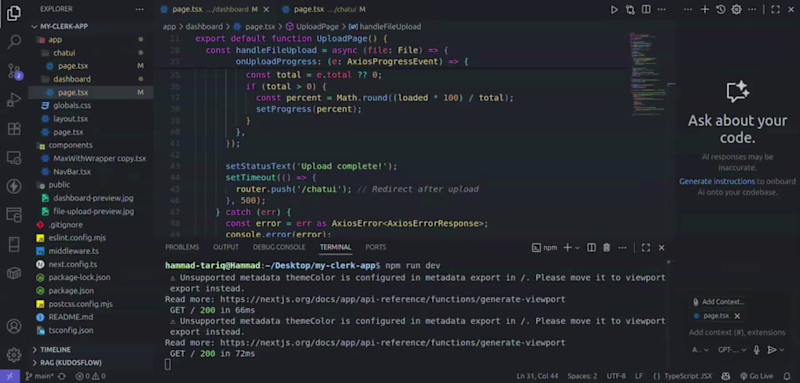Open changes compare icon in editor toolbar
The width and height of the screenshot is (800, 383).
click(x=630, y=10)
